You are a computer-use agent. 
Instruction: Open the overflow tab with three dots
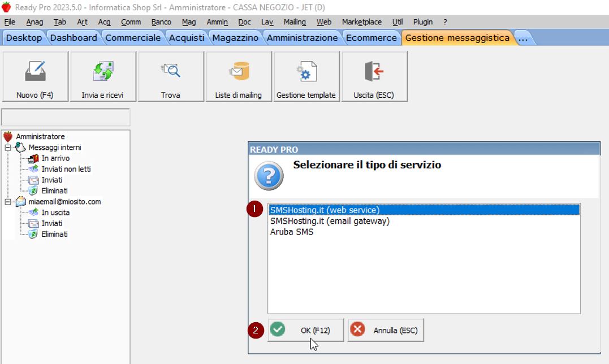[x=523, y=38]
